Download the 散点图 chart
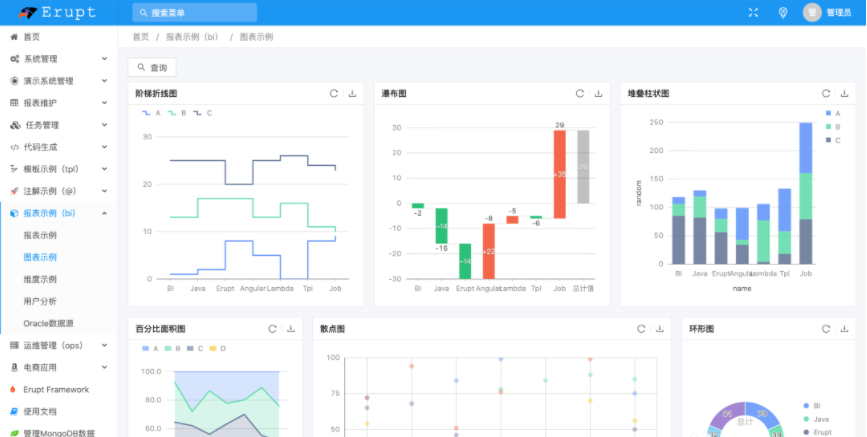Screen dimensions: 867x437 [660, 329]
